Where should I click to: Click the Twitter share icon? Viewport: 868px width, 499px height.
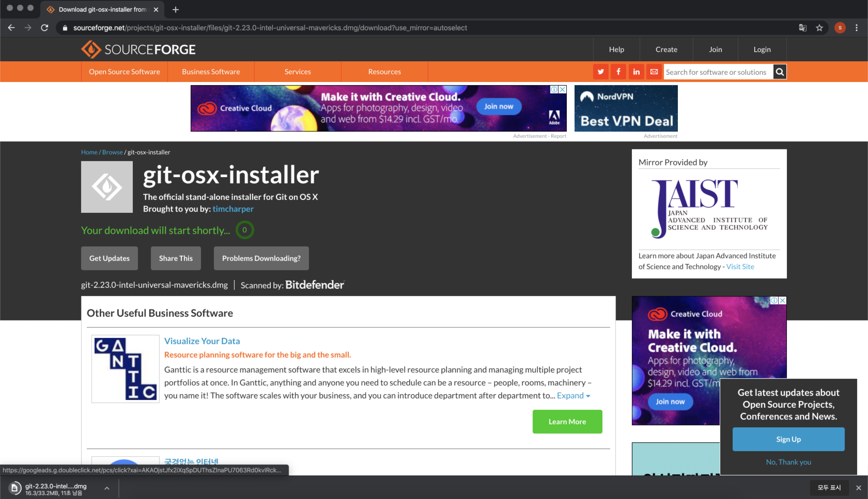pos(601,72)
